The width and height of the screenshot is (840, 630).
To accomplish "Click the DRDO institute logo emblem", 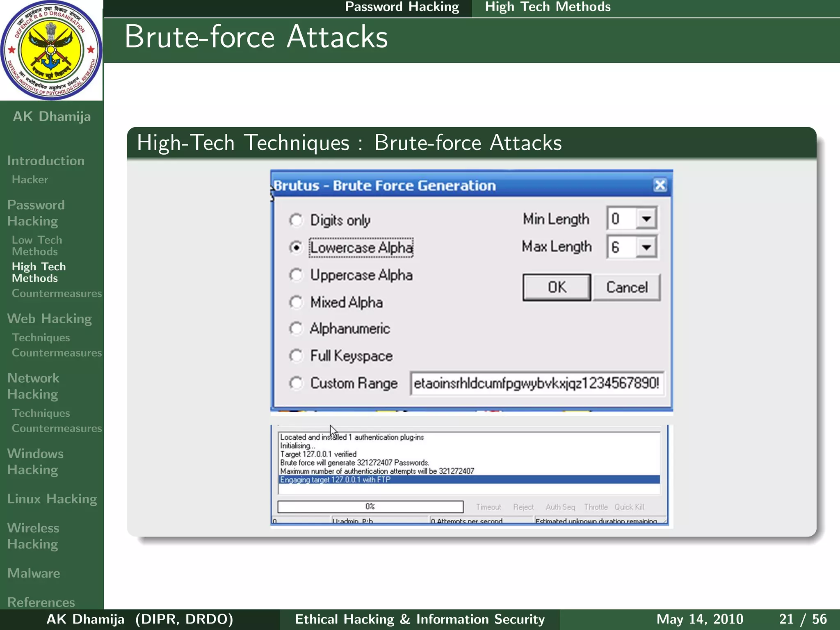I will pyautogui.click(x=51, y=50).
